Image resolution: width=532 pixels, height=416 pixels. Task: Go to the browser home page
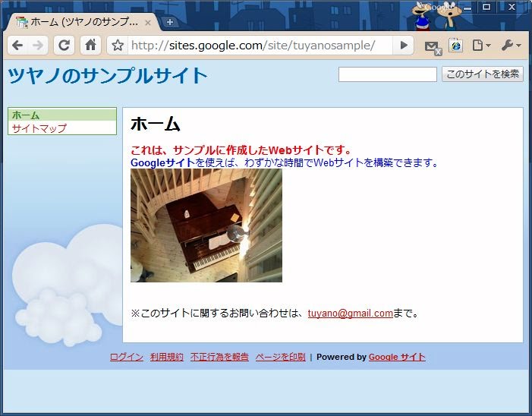tap(90, 46)
